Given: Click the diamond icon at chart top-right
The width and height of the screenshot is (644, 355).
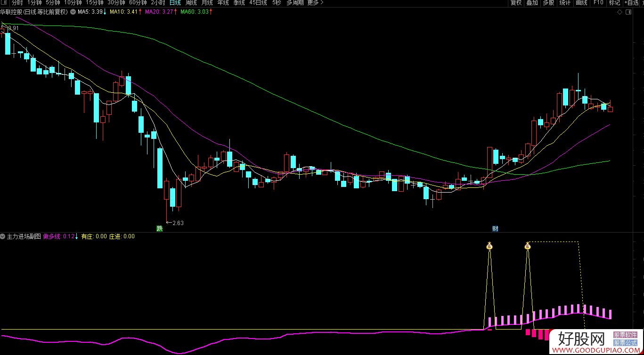Looking at the screenshot, I should (620, 13).
